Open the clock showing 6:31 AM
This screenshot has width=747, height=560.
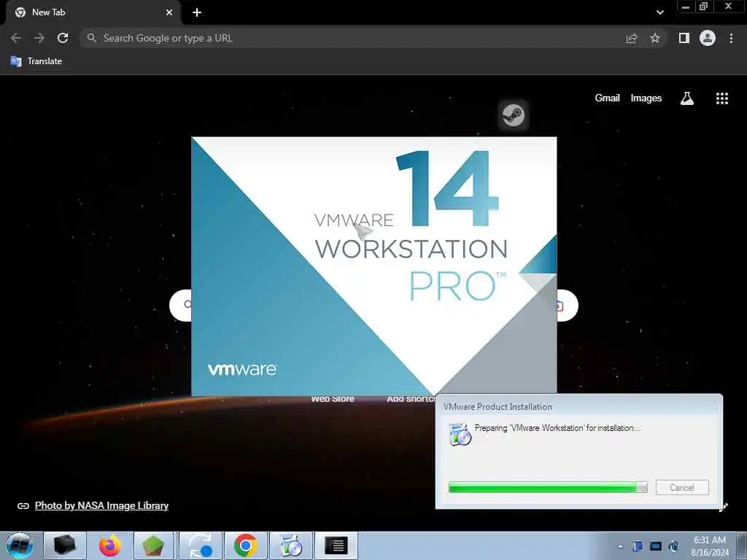click(710, 546)
